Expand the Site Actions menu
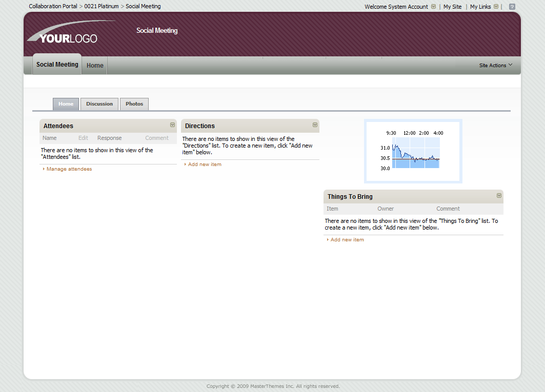This screenshot has height=392, width=545. 495,66
